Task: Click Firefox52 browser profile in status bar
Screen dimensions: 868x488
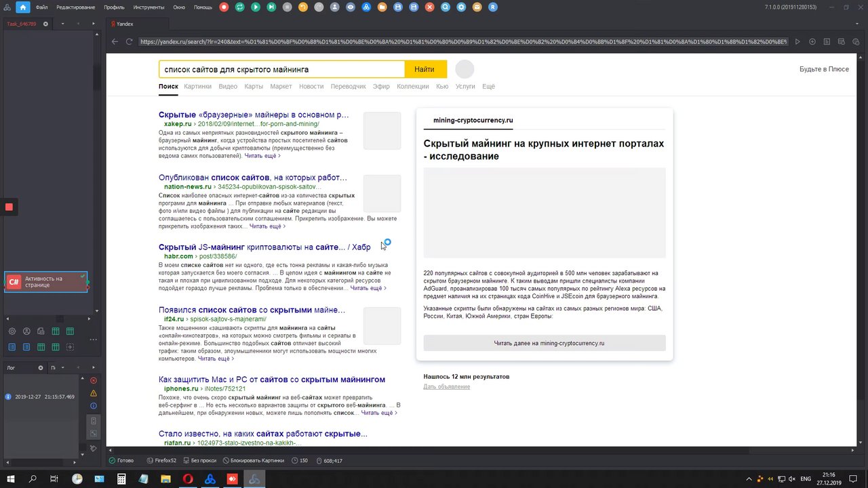Action: tap(161, 461)
